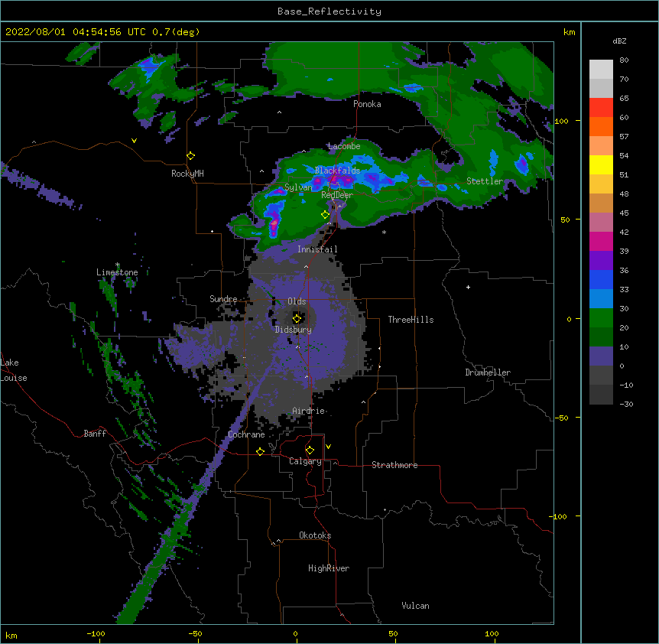
Task: Select the km unit label at bottom left
Action: click(11, 635)
